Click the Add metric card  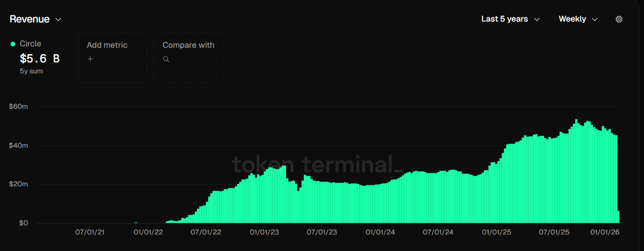coord(113,57)
